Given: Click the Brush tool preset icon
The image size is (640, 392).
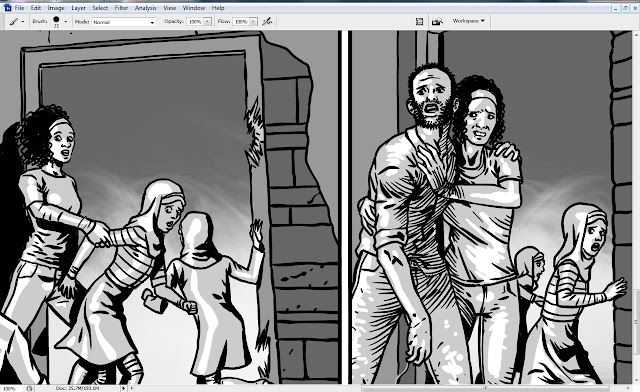Looking at the screenshot, I should [14, 22].
